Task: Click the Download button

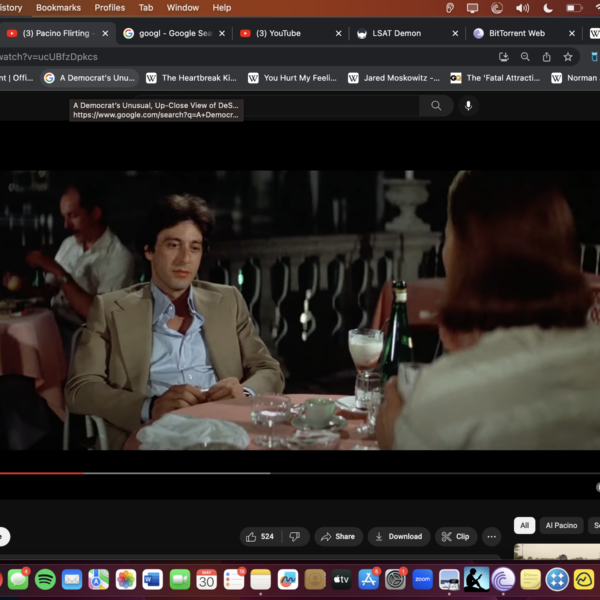Action: tap(398, 536)
